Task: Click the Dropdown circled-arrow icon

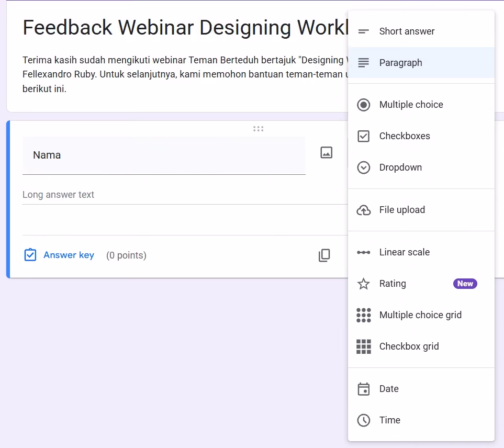Action: [x=364, y=167]
